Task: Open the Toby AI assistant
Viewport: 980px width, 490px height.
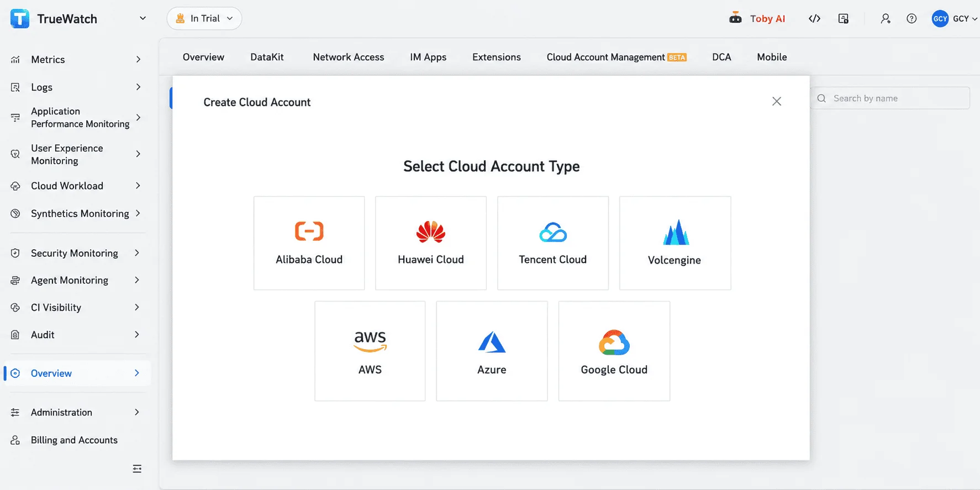Action: coord(757,19)
